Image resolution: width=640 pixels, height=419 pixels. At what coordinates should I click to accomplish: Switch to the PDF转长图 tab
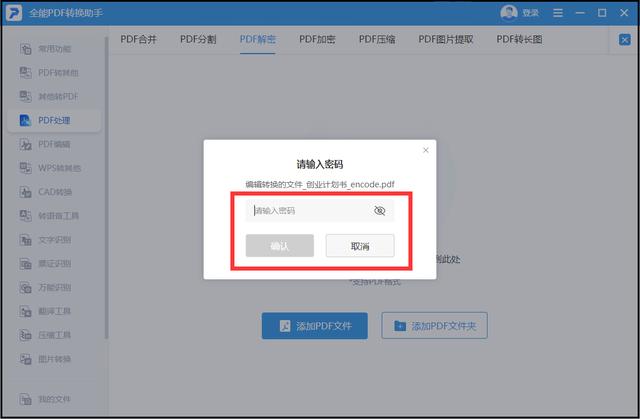519,39
